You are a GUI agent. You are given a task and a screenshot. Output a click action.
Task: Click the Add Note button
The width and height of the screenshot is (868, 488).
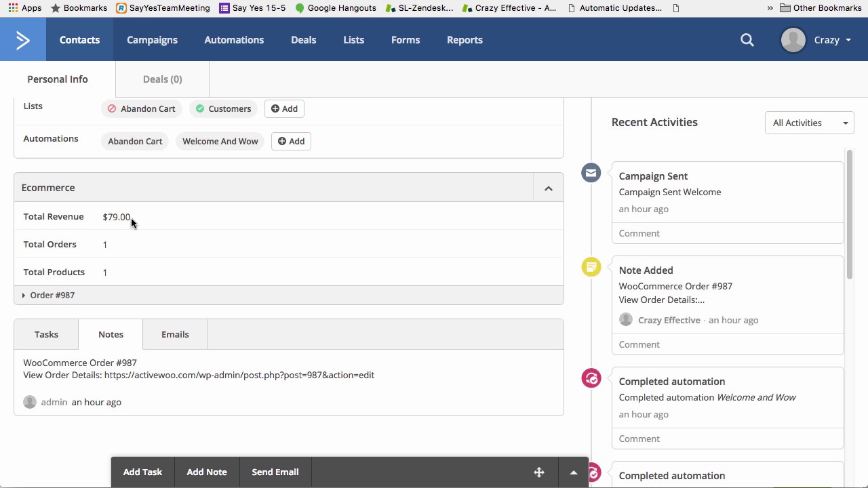click(207, 472)
